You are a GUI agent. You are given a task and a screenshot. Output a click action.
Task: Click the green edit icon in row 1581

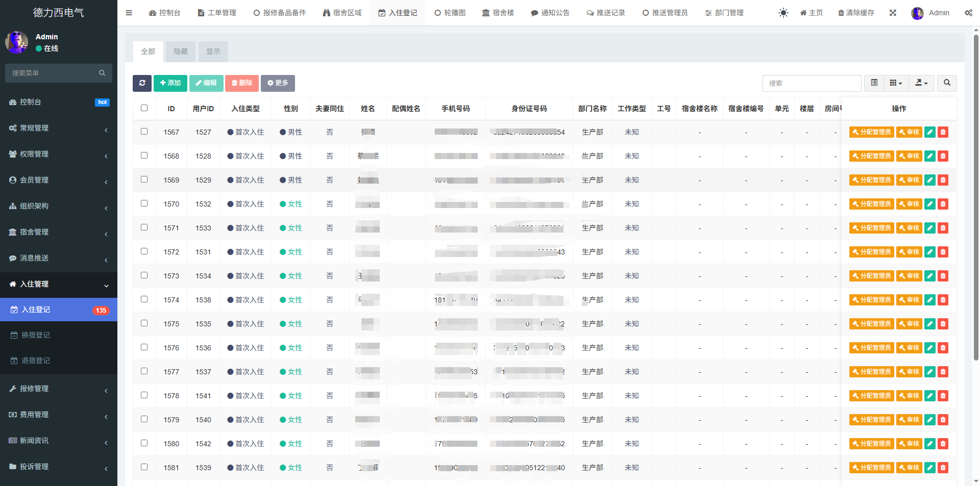[x=930, y=468]
